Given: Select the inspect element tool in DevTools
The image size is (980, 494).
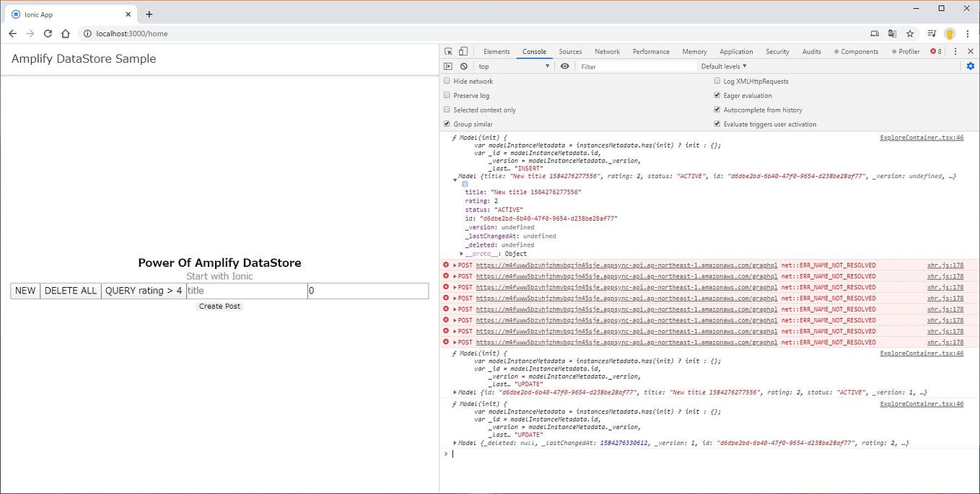Looking at the screenshot, I should [447, 51].
